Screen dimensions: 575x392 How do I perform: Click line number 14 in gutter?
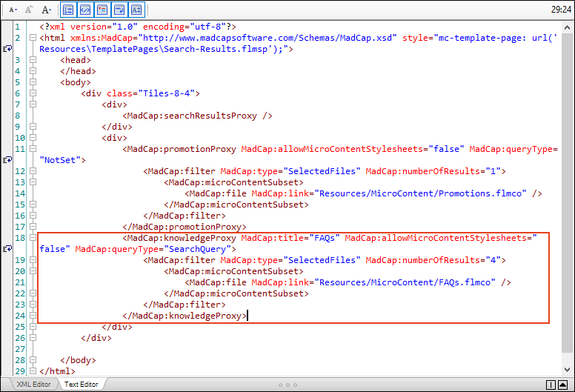[x=20, y=193]
